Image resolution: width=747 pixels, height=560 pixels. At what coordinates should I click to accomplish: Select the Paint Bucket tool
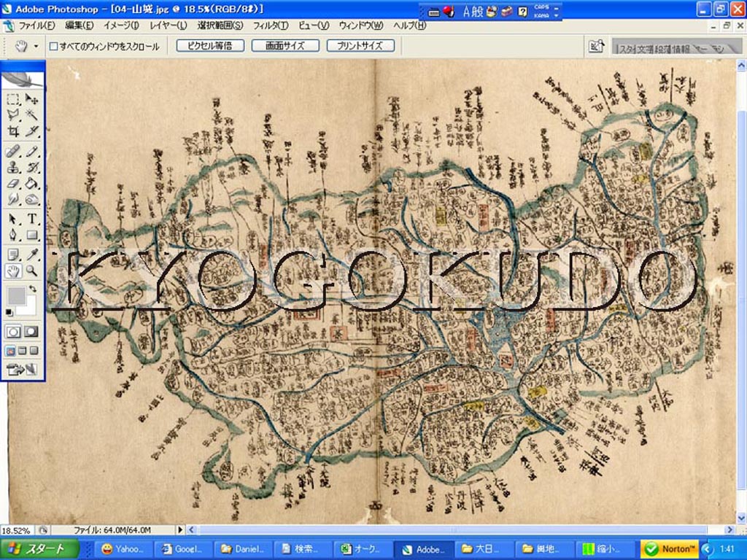pos(31,183)
